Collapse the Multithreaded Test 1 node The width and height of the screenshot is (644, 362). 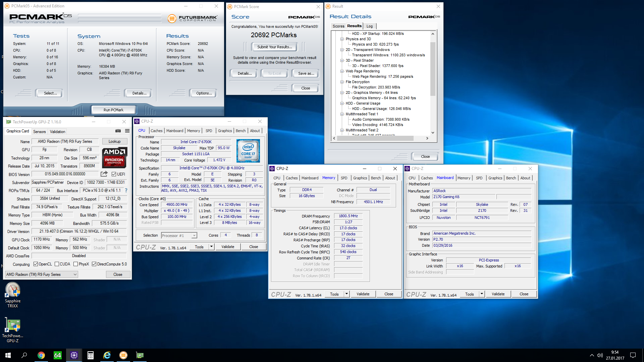(342, 114)
